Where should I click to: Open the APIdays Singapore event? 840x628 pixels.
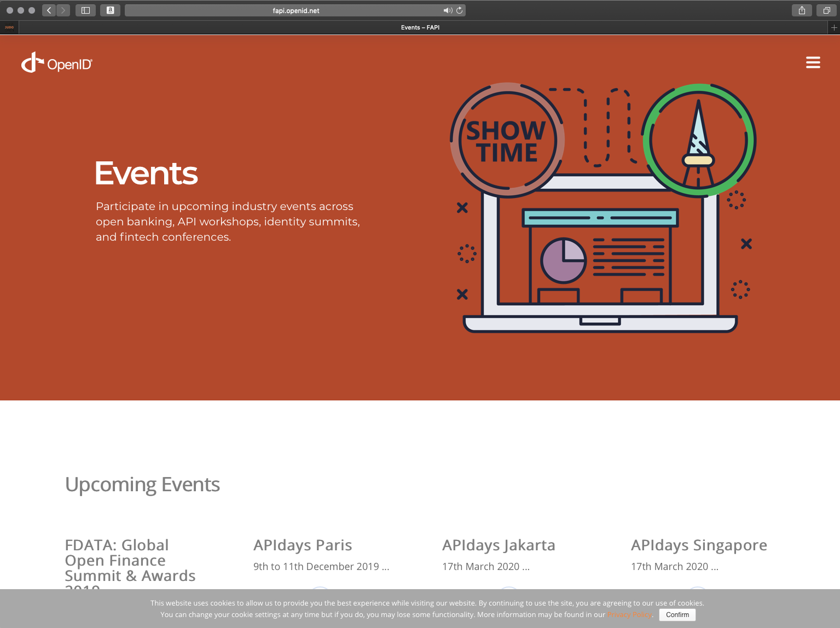699,545
